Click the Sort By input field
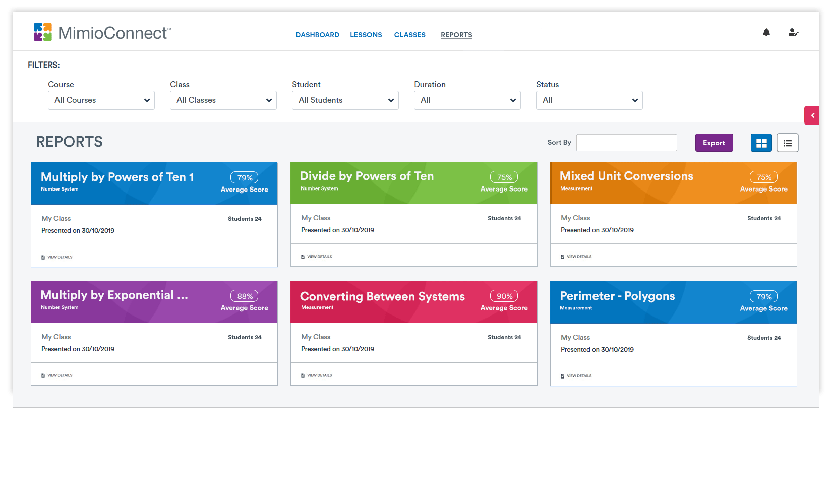 point(627,143)
